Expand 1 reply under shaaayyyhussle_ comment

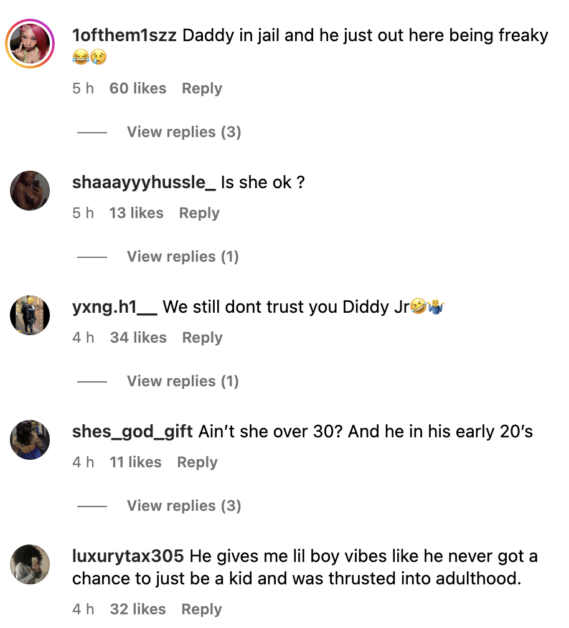[x=183, y=256]
